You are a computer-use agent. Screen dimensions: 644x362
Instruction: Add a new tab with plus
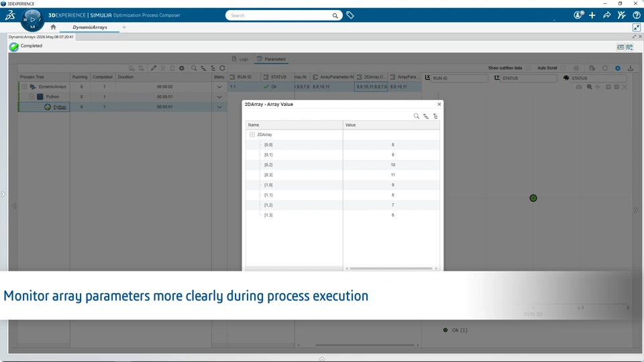point(124,27)
